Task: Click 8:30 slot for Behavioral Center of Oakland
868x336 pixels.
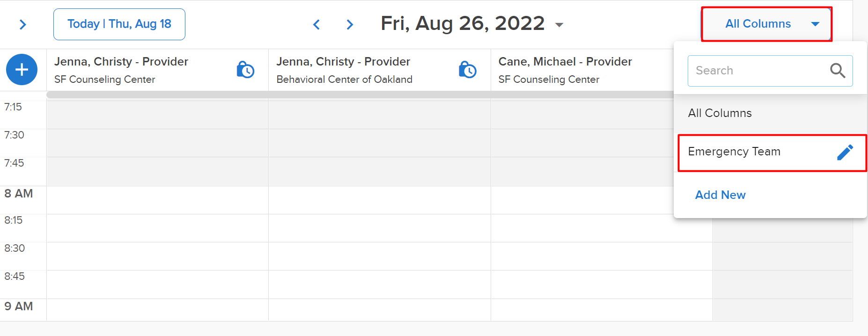Action: tap(379, 256)
